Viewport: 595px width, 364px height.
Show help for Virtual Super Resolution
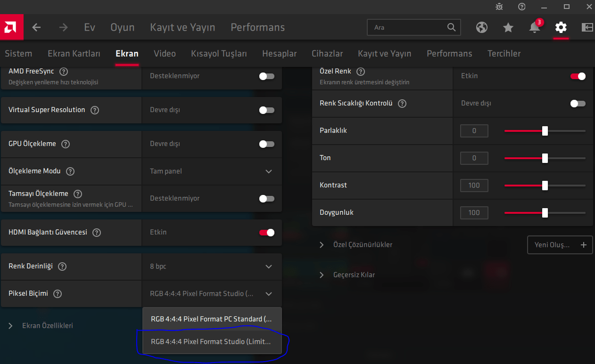[x=95, y=110]
